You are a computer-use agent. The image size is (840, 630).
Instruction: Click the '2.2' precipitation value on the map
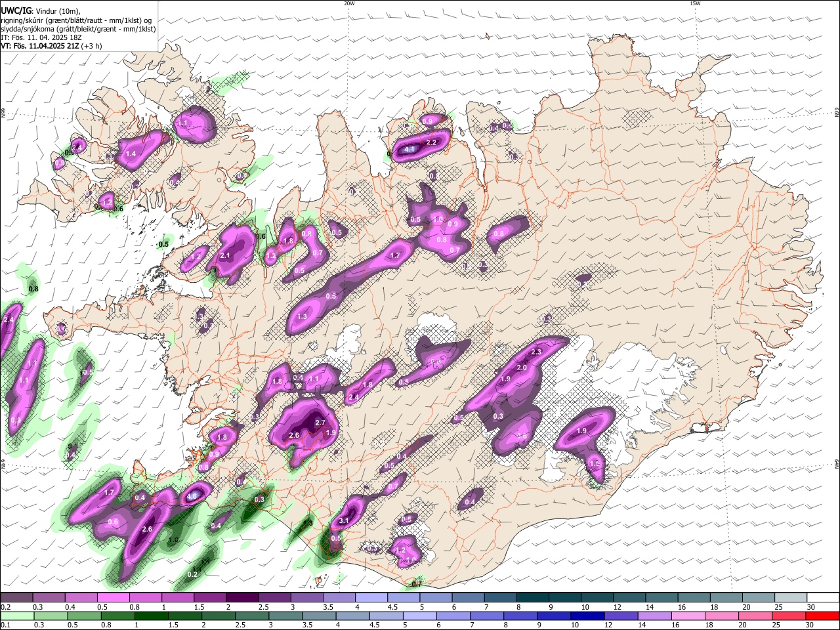coord(431,142)
